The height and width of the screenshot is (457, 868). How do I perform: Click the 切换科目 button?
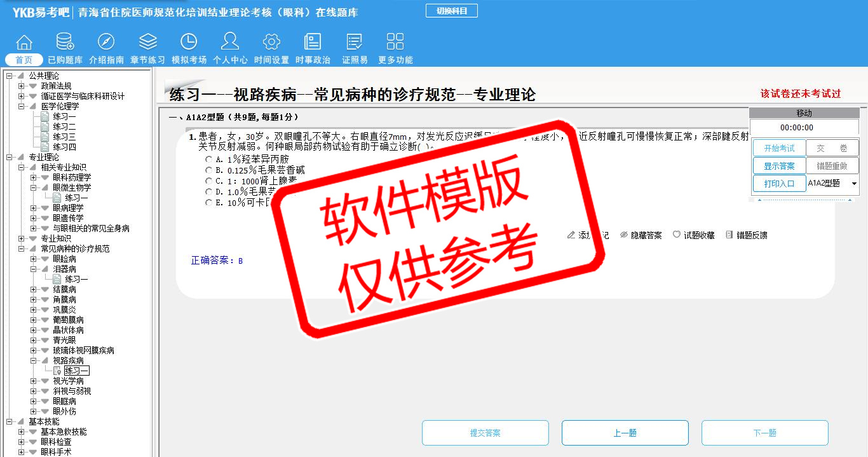tap(451, 11)
